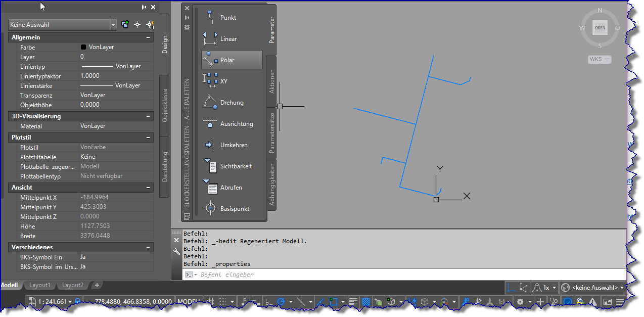Switch to the Layout1 tab
The height and width of the screenshot is (317, 644).
point(39,285)
